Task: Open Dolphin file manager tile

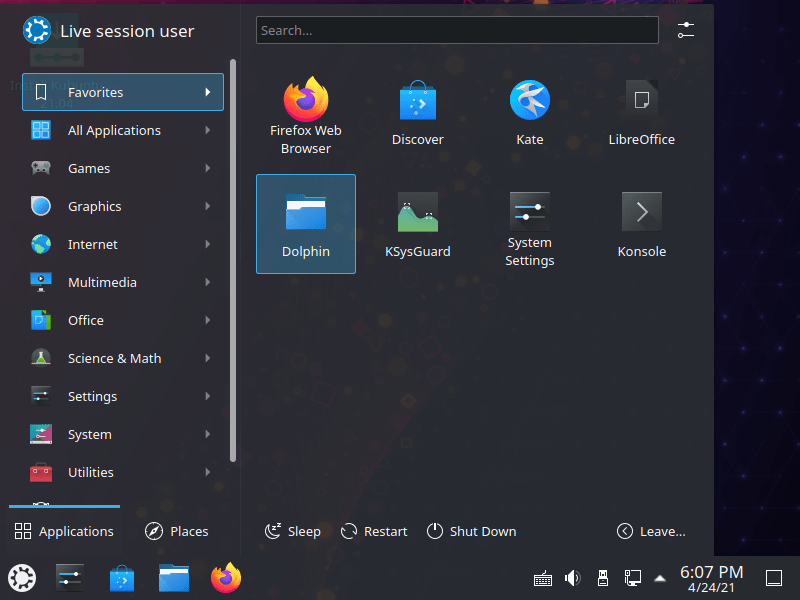Action: [306, 224]
